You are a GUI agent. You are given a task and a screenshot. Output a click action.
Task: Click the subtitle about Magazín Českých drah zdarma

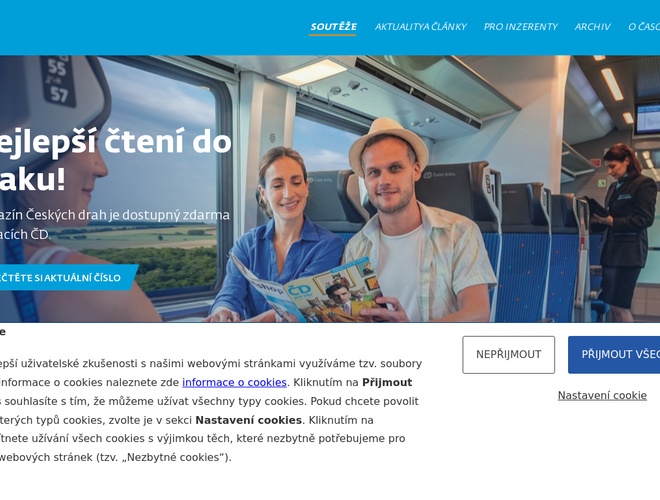114,224
